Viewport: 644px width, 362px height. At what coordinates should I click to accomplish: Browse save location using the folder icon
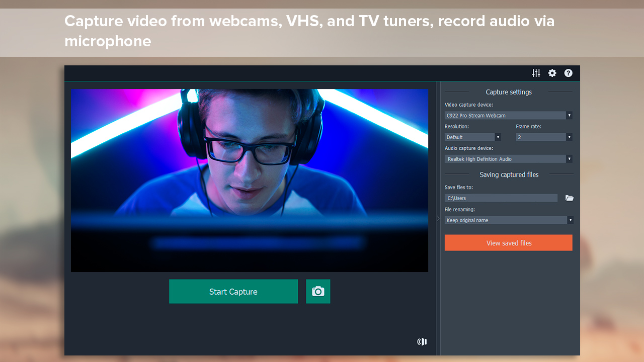[x=569, y=198]
